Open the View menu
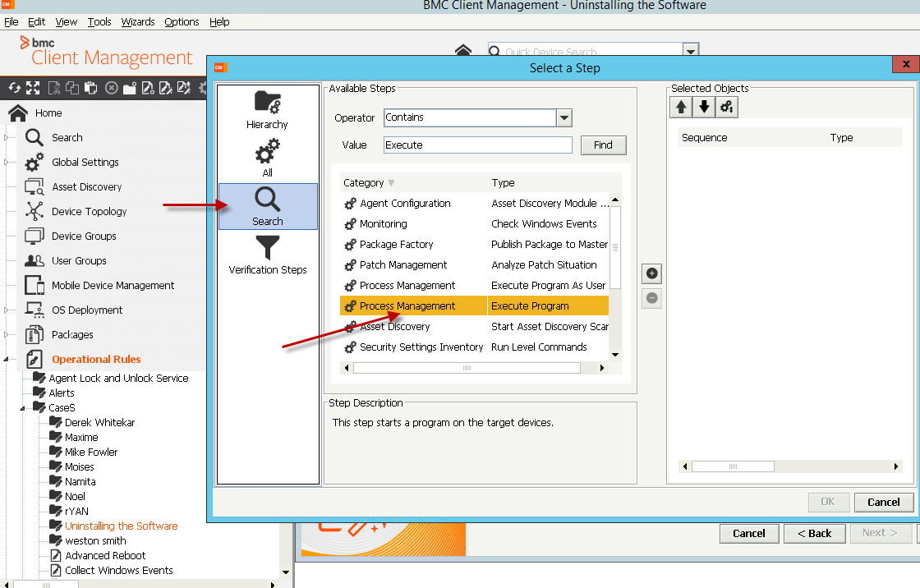 (x=67, y=21)
